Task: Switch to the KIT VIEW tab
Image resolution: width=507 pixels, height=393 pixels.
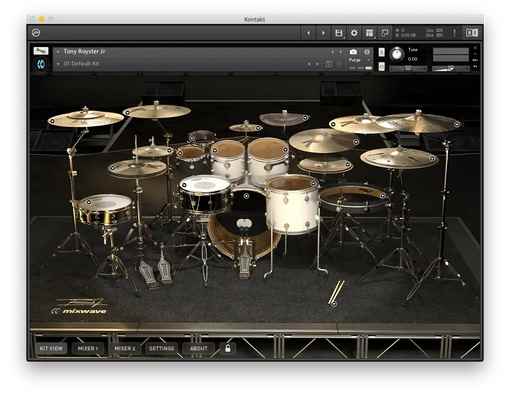Action: [51, 348]
